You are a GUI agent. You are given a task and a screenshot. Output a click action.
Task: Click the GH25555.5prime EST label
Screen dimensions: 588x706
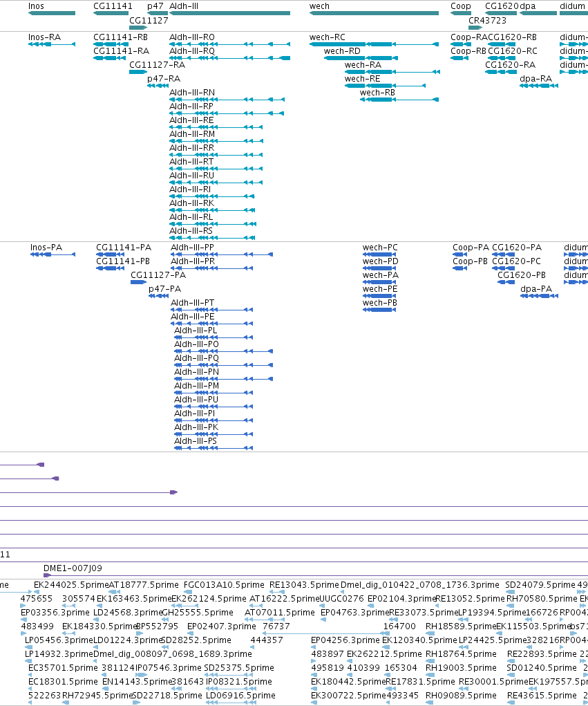coord(198,613)
